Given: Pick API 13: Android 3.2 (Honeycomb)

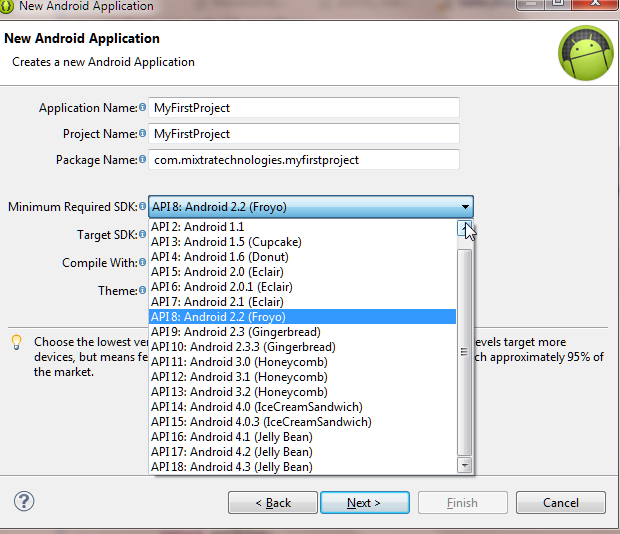Looking at the screenshot, I should pos(302,392).
